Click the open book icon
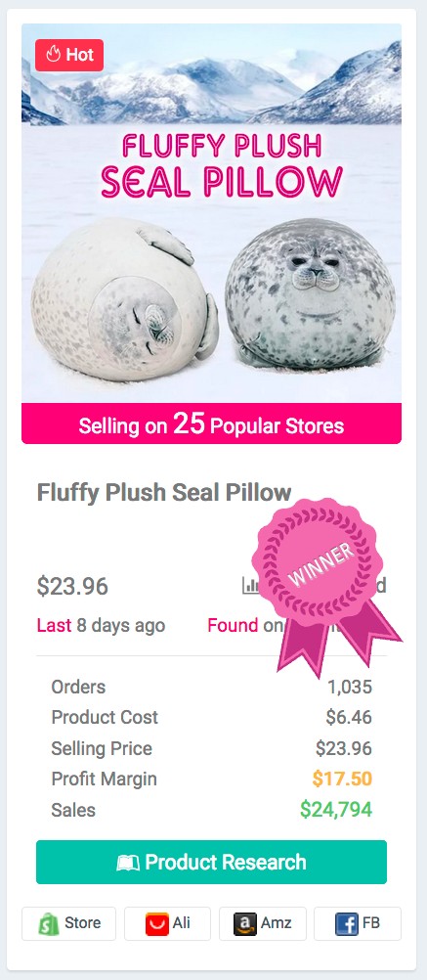The image size is (427, 980). (x=128, y=864)
